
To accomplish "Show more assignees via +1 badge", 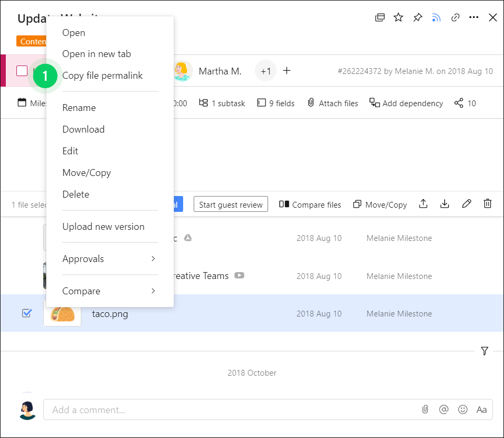I will 265,70.
